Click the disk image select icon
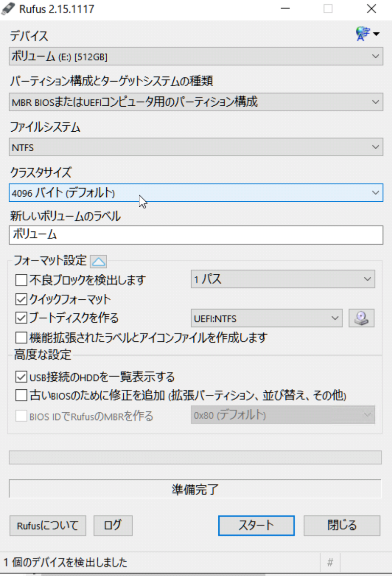Viewport: 392px width, 576px height. [x=361, y=318]
